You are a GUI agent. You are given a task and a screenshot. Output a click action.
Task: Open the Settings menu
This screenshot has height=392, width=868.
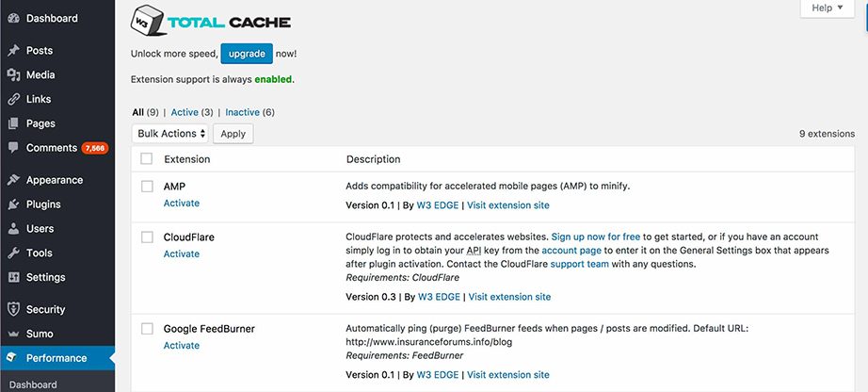tap(45, 277)
